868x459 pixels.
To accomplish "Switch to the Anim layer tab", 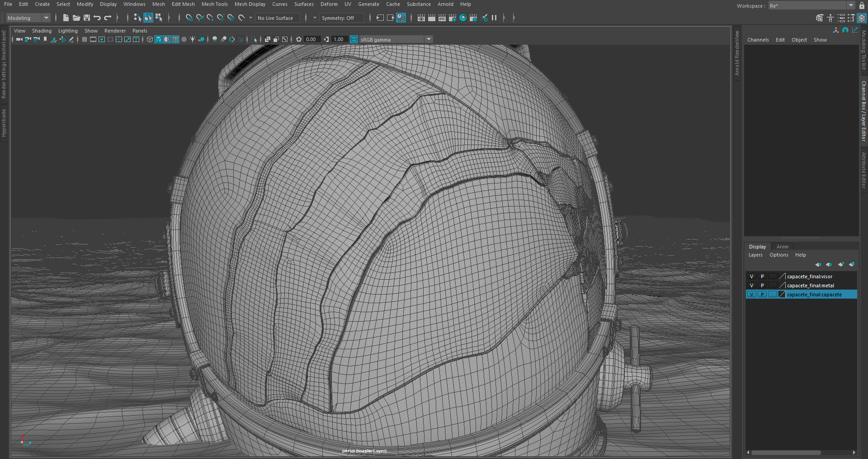I will pos(782,247).
